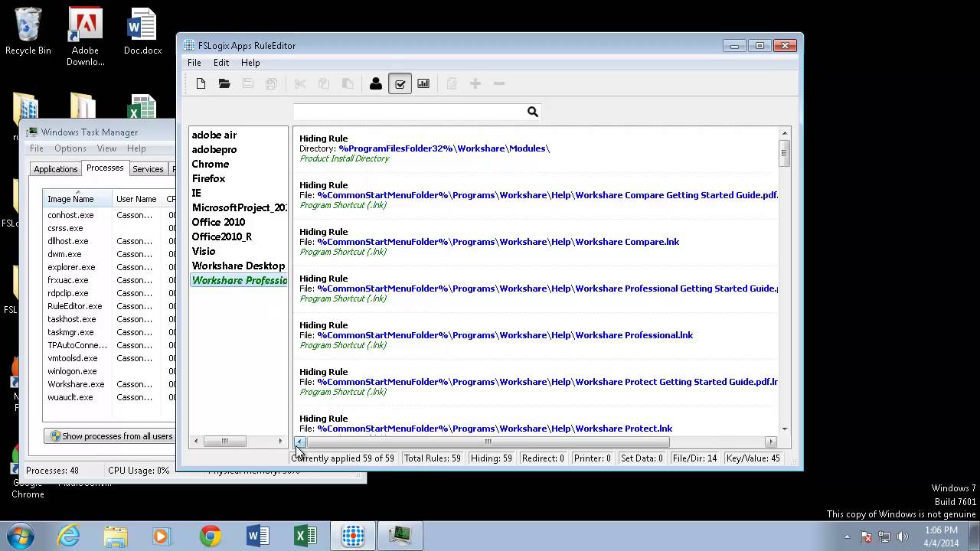The height and width of the screenshot is (551, 980).
Task: Select Hiding Rule for Workshare Modules directory
Action: click(536, 148)
